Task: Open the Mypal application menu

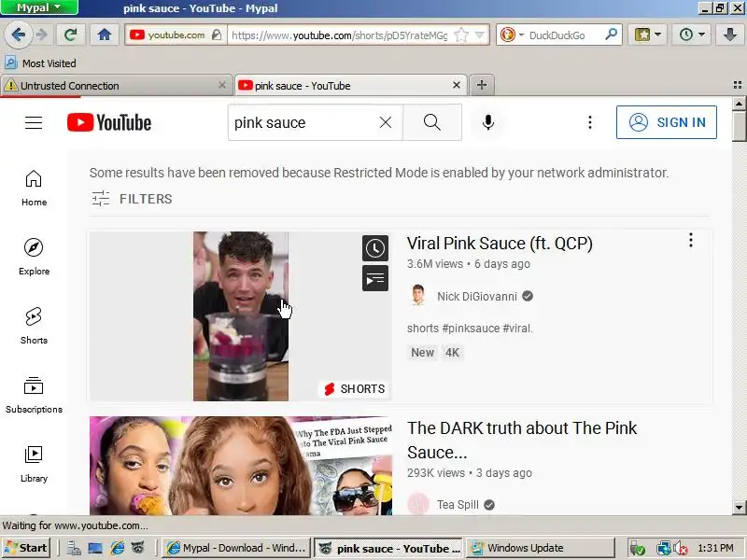Action: [39, 7]
